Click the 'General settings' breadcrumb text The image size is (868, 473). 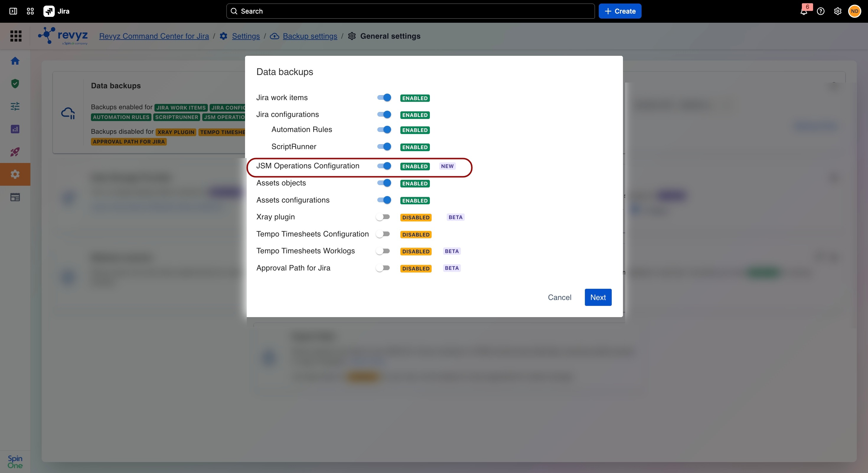click(390, 36)
